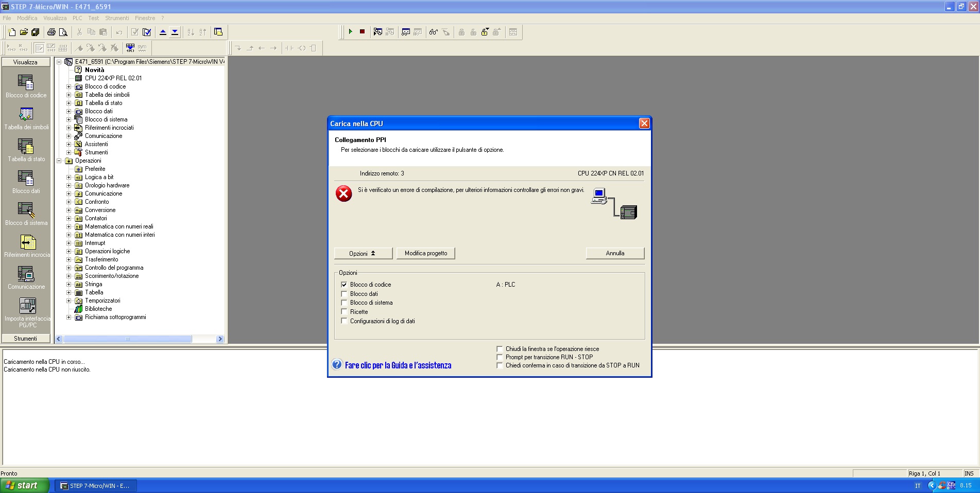Open Blocco di codice in Visualizza bar
The height and width of the screenshot is (493, 980).
point(26,86)
